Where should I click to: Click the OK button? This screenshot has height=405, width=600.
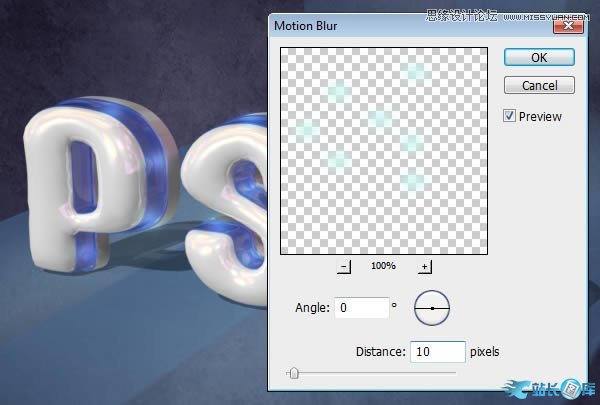(x=539, y=57)
